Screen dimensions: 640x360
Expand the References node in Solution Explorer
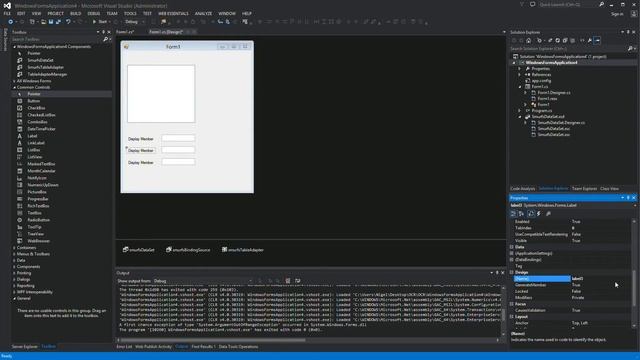tap(520, 75)
